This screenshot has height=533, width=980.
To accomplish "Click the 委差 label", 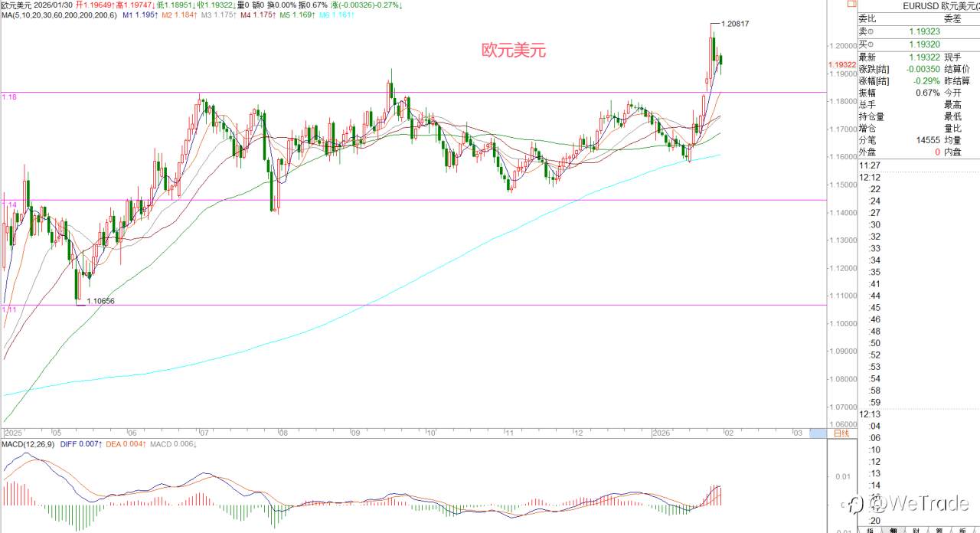I will 952,19.
